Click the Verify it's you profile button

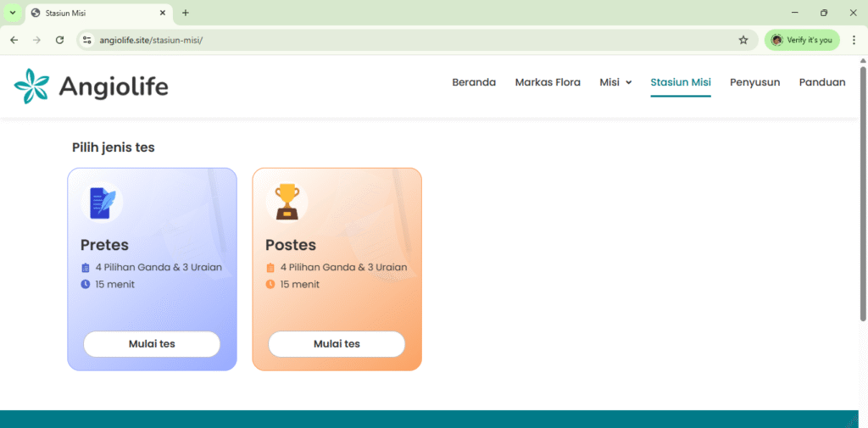pos(802,40)
